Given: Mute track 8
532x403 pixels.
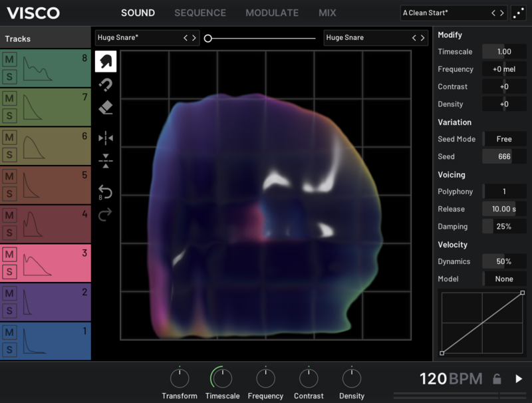Looking at the screenshot, I should (x=9, y=59).
